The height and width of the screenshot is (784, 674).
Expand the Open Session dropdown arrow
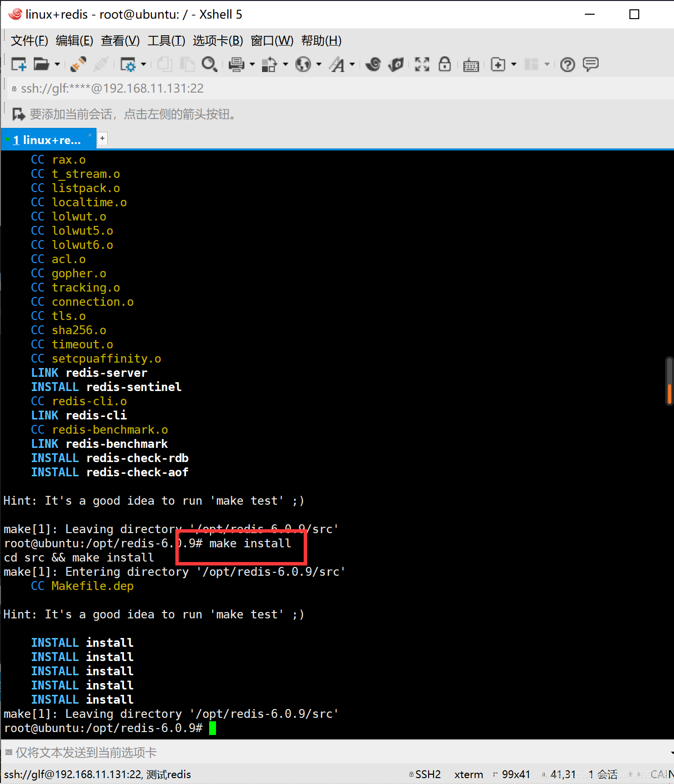click(x=57, y=64)
